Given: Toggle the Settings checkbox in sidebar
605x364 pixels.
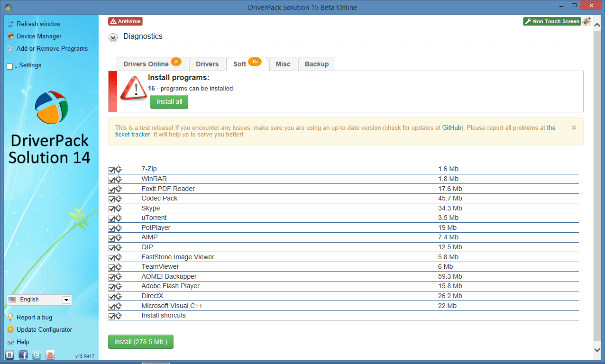Looking at the screenshot, I should tap(9, 66).
